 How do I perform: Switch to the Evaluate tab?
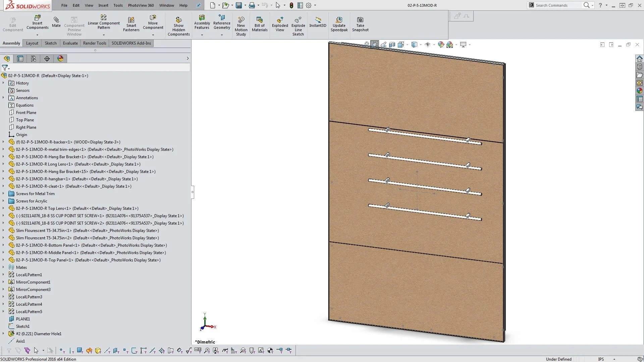(70, 43)
